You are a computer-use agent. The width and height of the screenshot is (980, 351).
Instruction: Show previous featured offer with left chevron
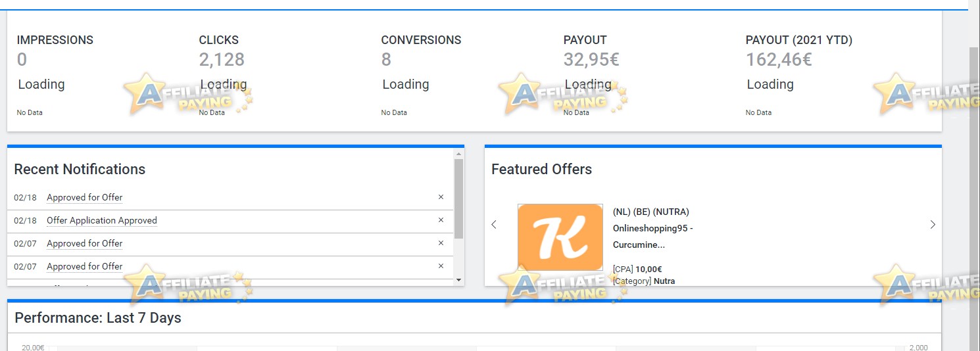494,225
